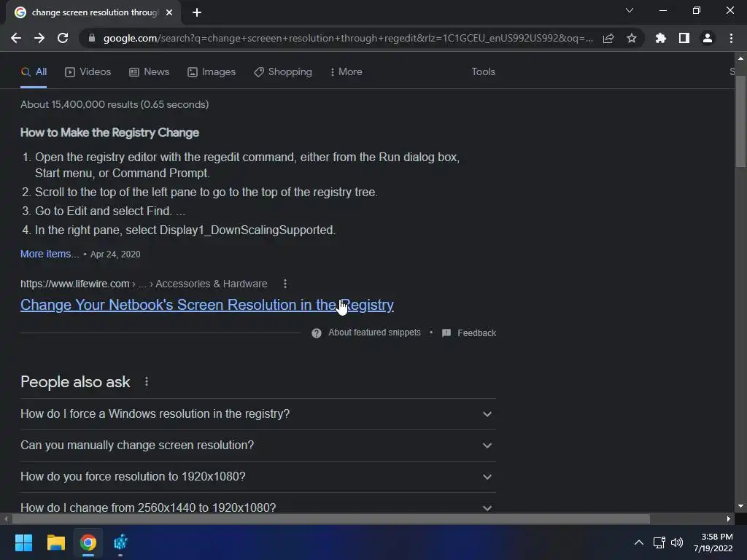
Task: Open the Chrome side panel
Action: click(684, 38)
